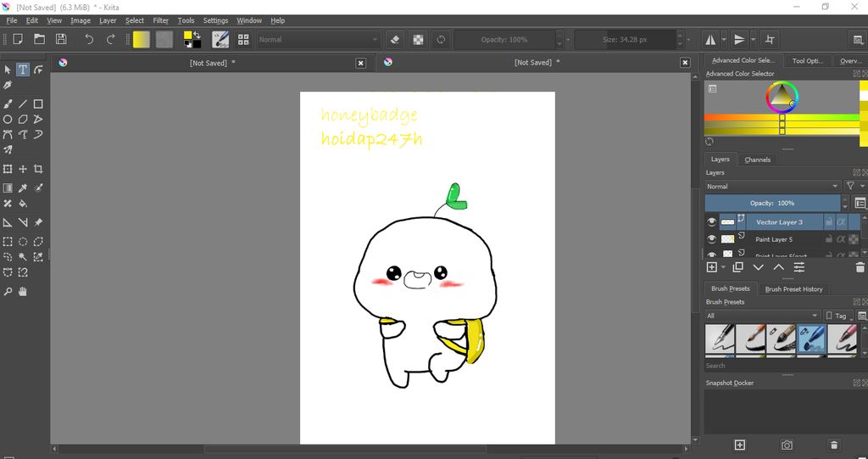Image resolution: width=868 pixels, height=459 pixels.
Task: Hide Paint Layer 5 with eye icon
Action: 711,239
